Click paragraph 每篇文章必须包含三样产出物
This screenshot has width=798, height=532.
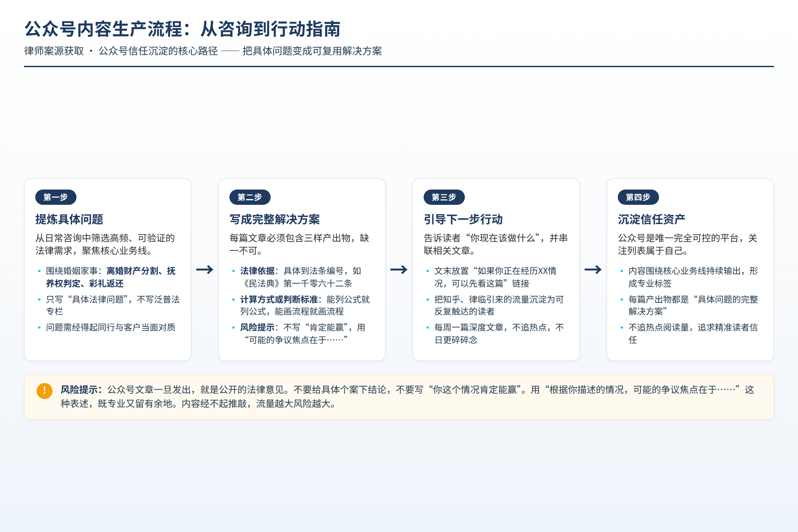tap(299, 244)
